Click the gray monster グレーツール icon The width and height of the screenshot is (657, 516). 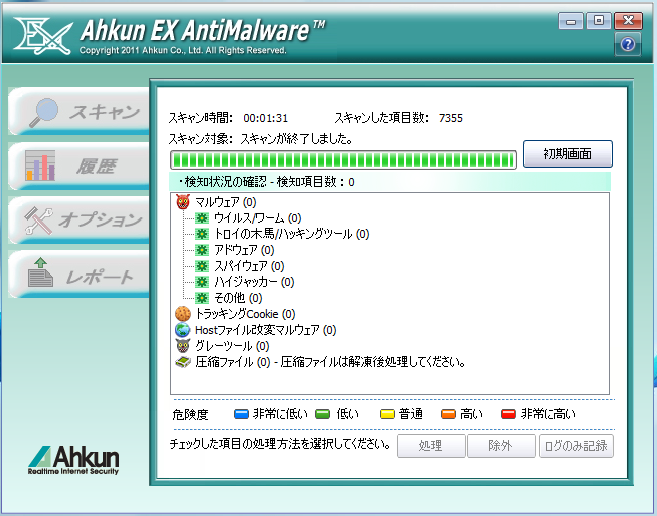183,346
